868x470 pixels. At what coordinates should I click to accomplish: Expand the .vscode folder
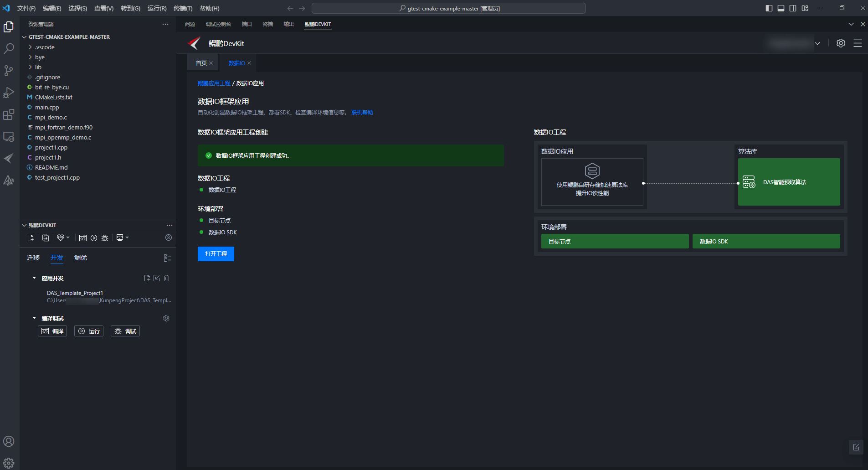click(x=30, y=47)
